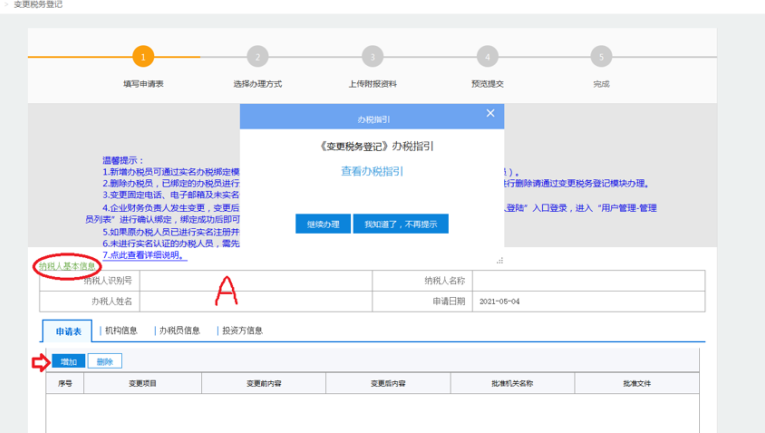The height and width of the screenshot is (433, 765).
Task: Click step 4 circle 预览提交
Action: pos(486,57)
